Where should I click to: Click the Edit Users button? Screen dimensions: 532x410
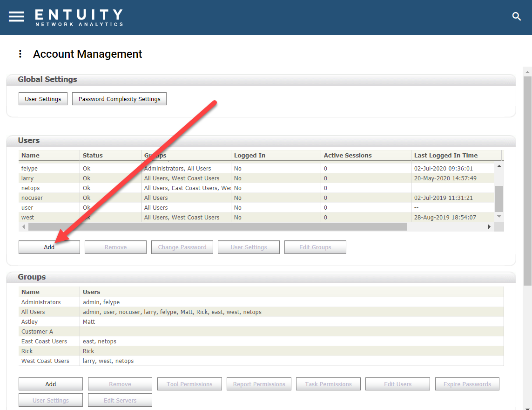pyautogui.click(x=397, y=384)
